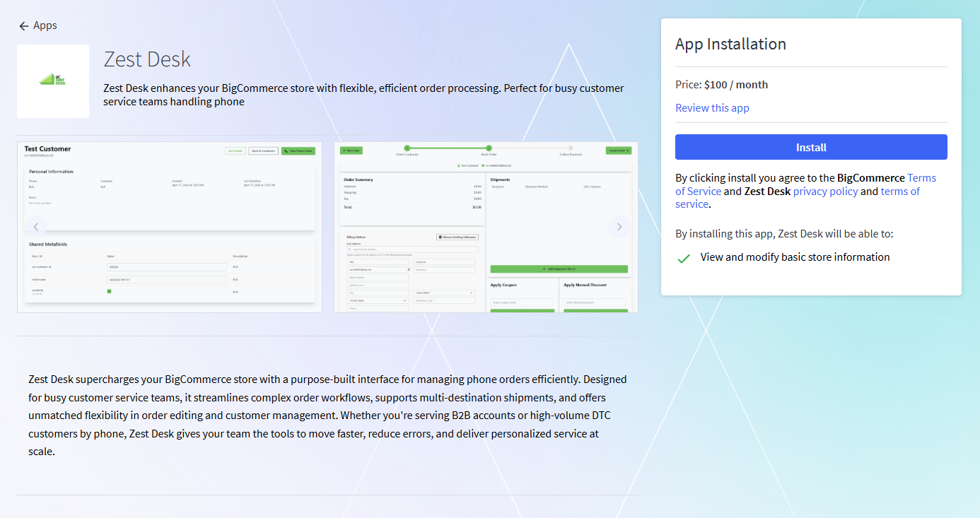Click the green New Phone Order button
980x518 pixels.
[298, 151]
